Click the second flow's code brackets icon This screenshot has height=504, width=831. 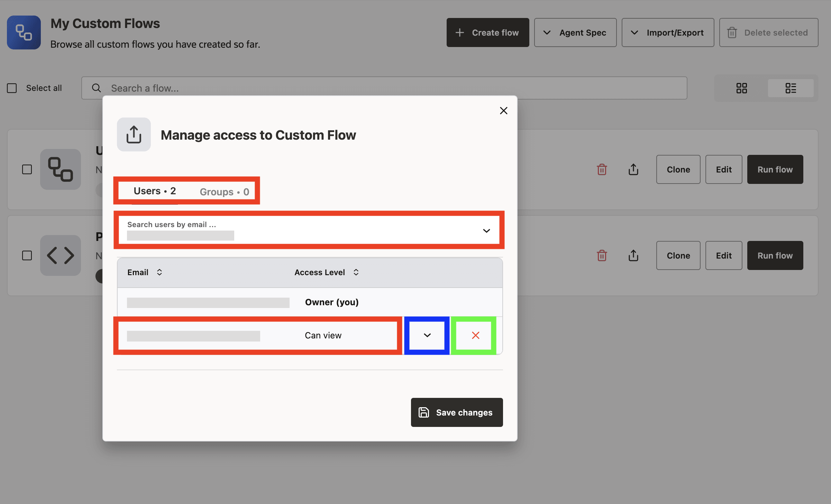[61, 255]
